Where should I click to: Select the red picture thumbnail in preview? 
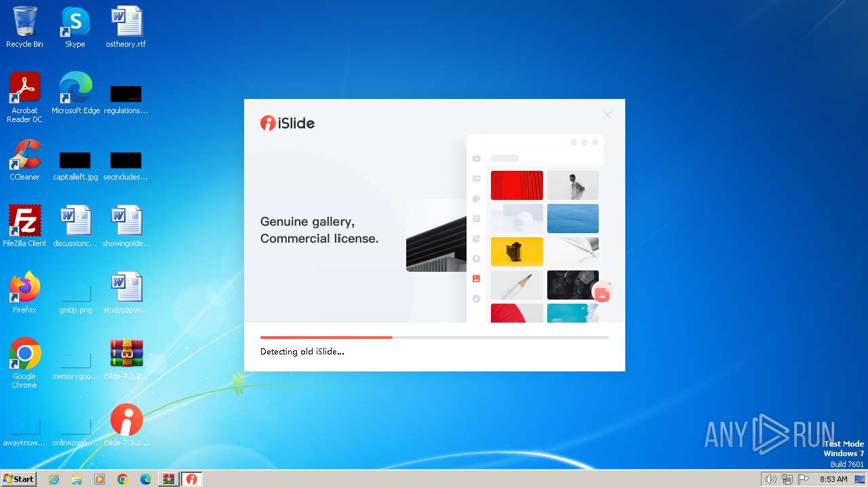pos(517,185)
